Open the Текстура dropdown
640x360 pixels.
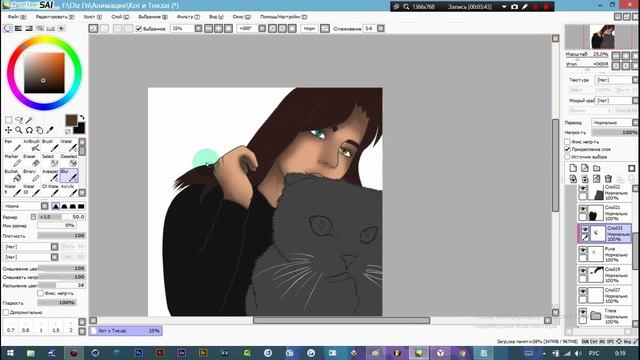click(616, 80)
